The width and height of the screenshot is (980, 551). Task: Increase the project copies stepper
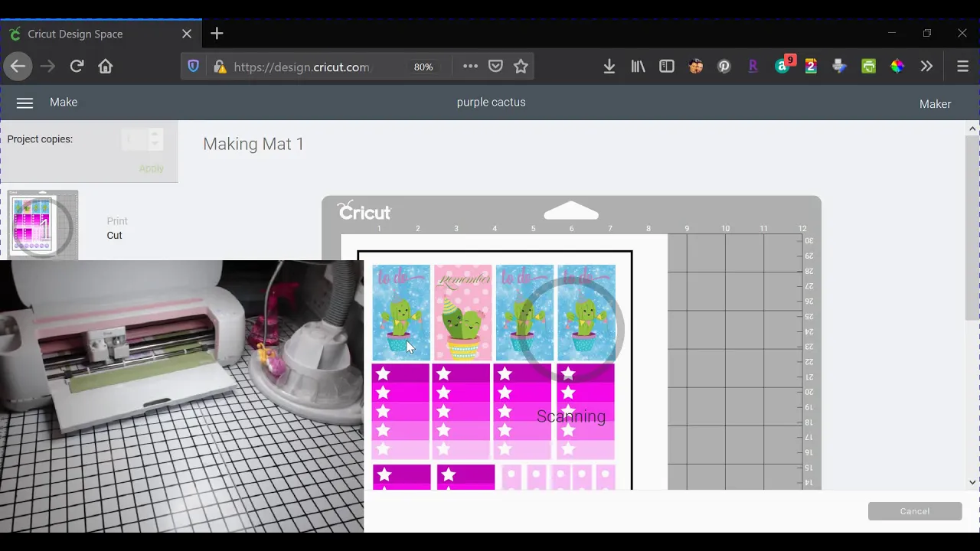coord(155,134)
